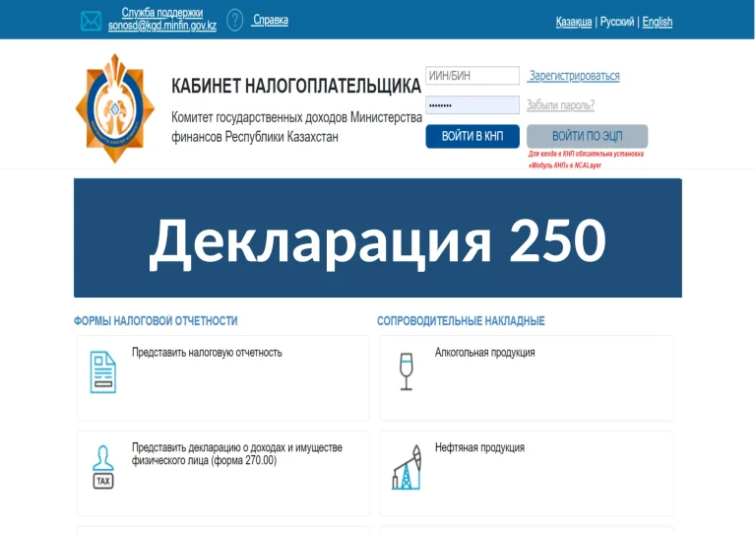Image resolution: width=756 pixels, height=535 pixels.
Task: Open the Справка help link
Action: point(271,20)
